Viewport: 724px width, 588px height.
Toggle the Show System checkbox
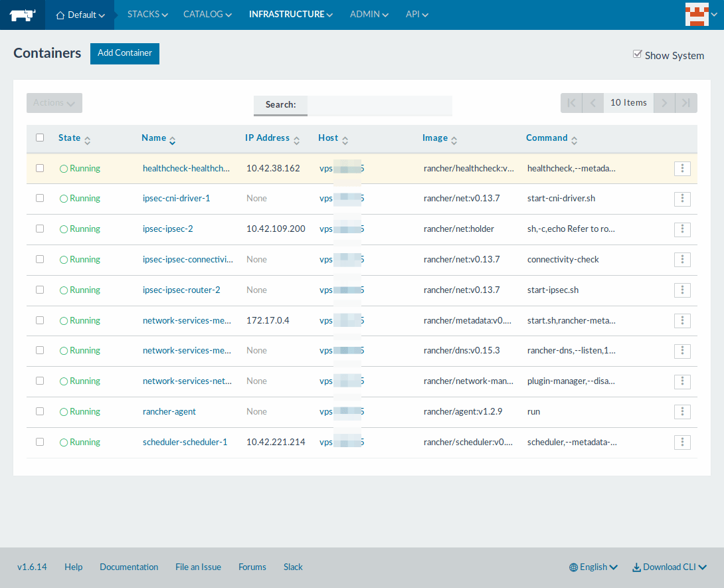tap(637, 54)
